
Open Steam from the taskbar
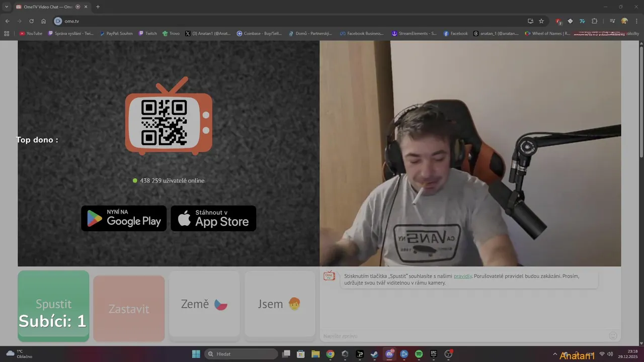pyautogui.click(x=374, y=354)
